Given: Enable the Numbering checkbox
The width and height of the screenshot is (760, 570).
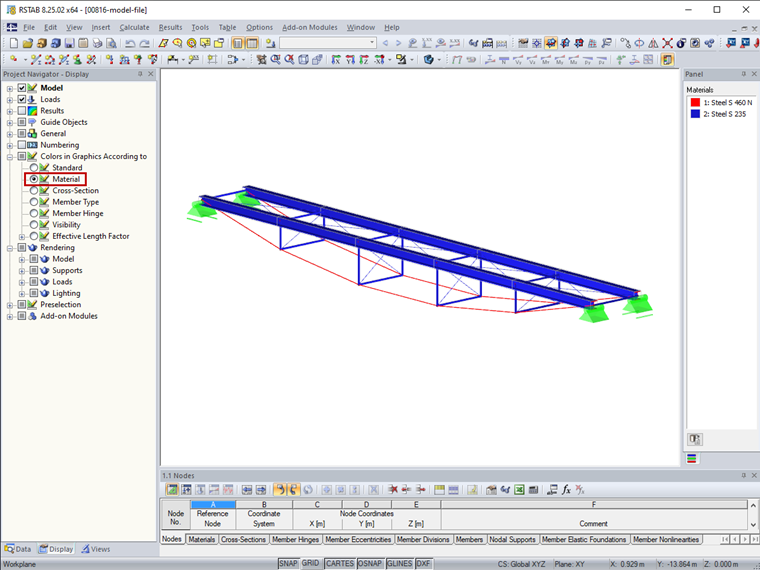Looking at the screenshot, I should 21,145.
